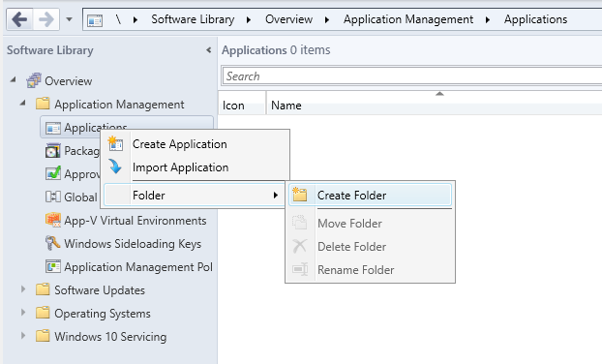This screenshot has height=364, width=602.
Task: Select Application Management Policies icon
Action: (52, 266)
